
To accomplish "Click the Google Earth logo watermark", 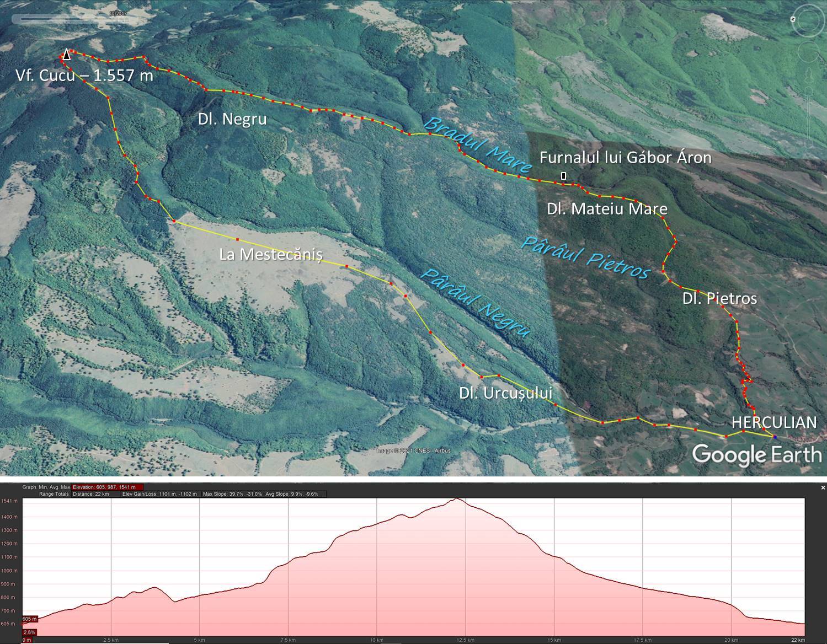I will click(756, 455).
